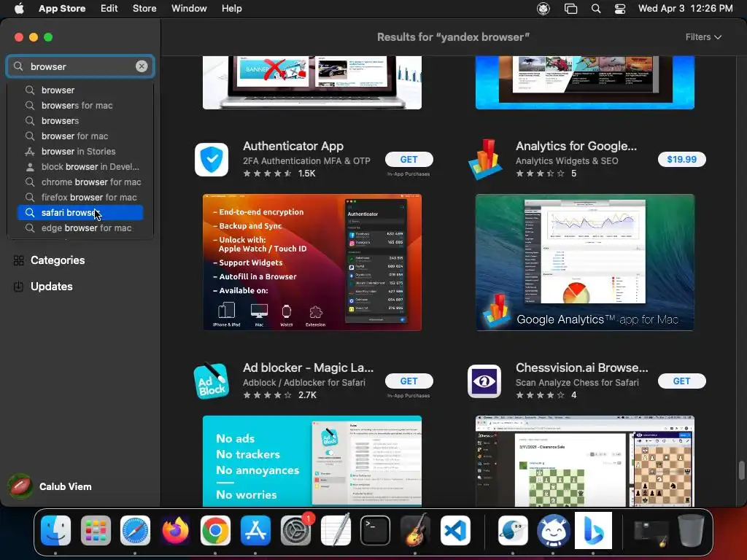Screen dimensions: 747x560
Task: Choose 'block browser in Devel...' suggestion
Action: pos(80,167)
